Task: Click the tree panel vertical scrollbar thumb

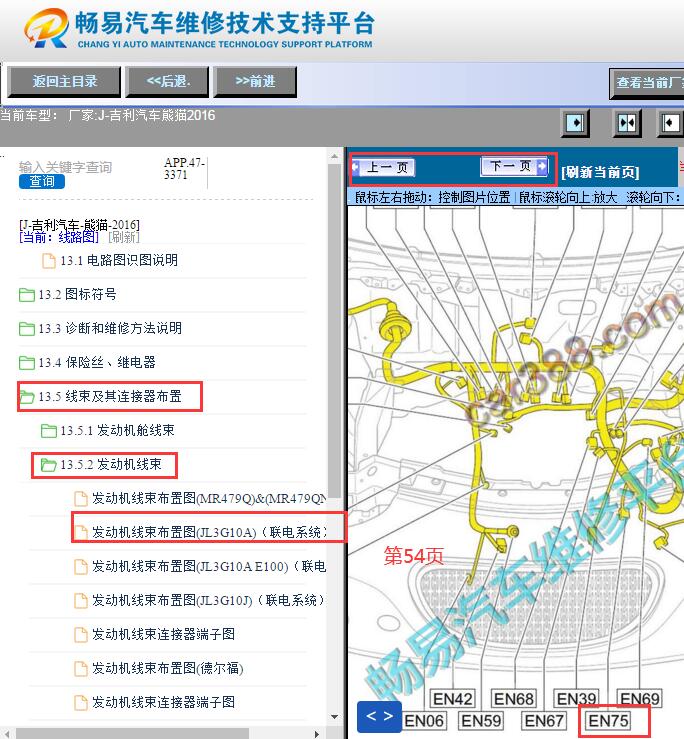Action: 335,330
